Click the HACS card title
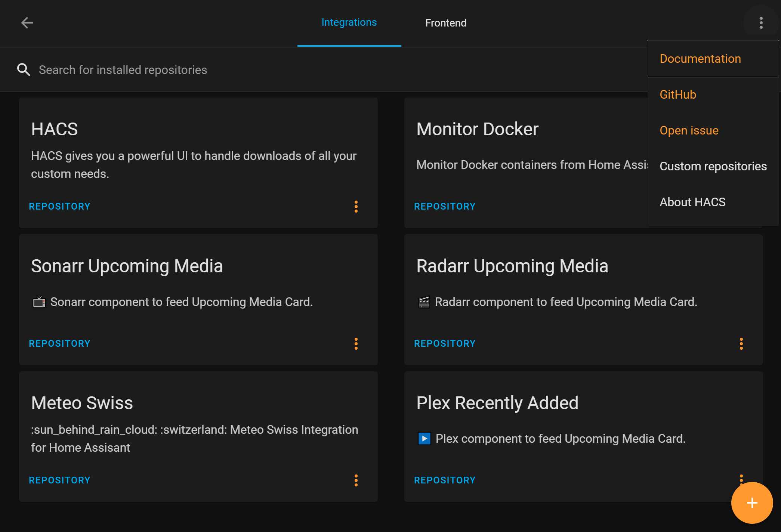781x532 pixels. click(55, 129)
